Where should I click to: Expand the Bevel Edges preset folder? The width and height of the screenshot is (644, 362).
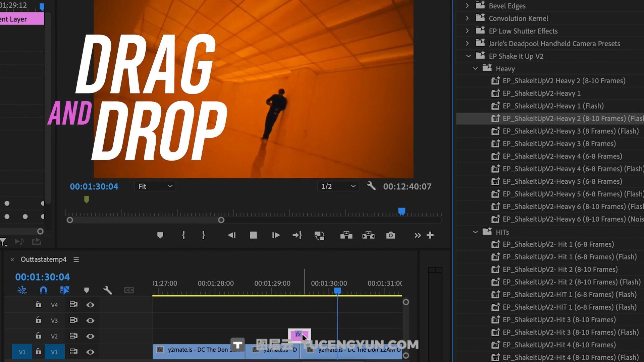[x=467, y=6]
